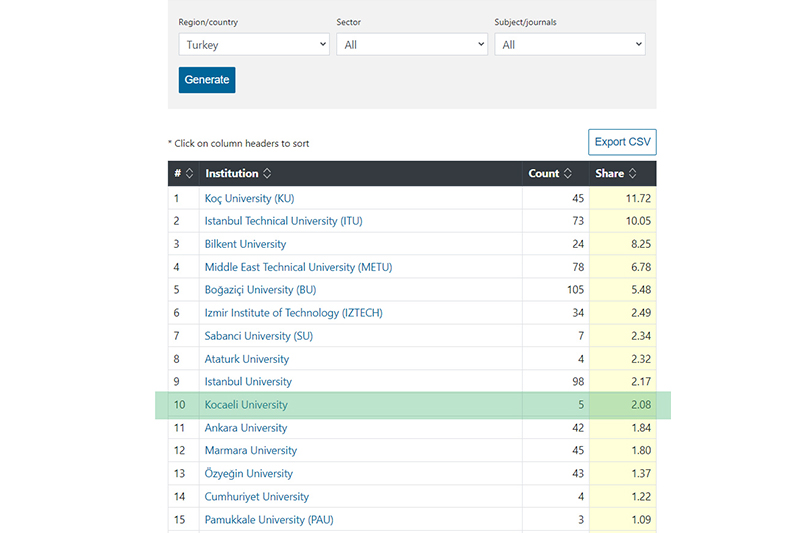Open the Koç University (KU) link
The width and height of the screenshot is (800, 533).
(x=249, y=198)
